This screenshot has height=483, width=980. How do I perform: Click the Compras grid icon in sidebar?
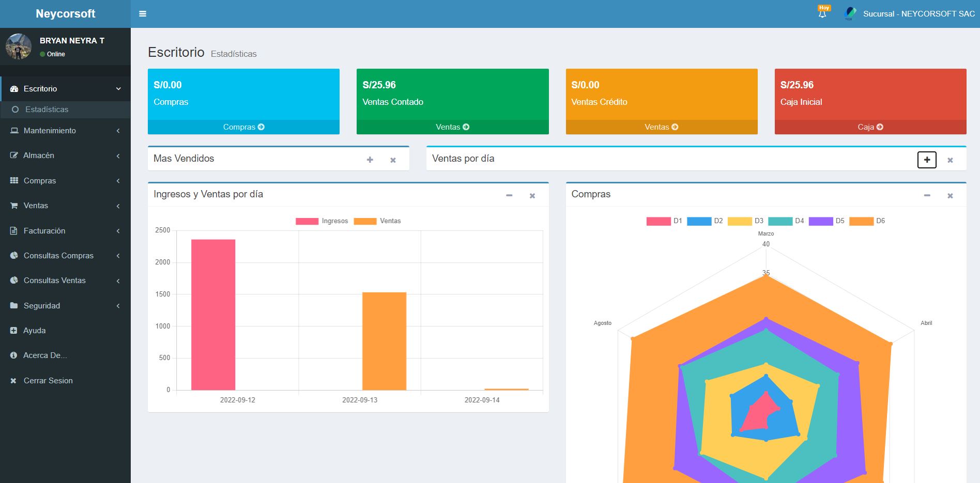tap(14, 181)
